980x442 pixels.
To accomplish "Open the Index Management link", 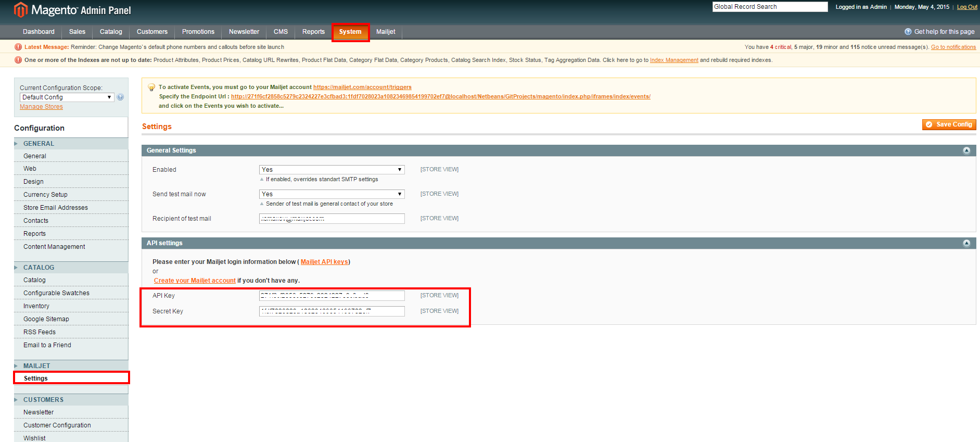I will click(x=674, y=60).
